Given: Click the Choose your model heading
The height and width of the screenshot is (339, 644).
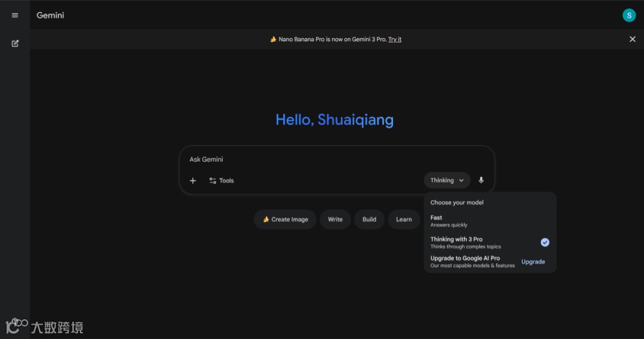Looking at the screenshot, I should tap(457, 202).
